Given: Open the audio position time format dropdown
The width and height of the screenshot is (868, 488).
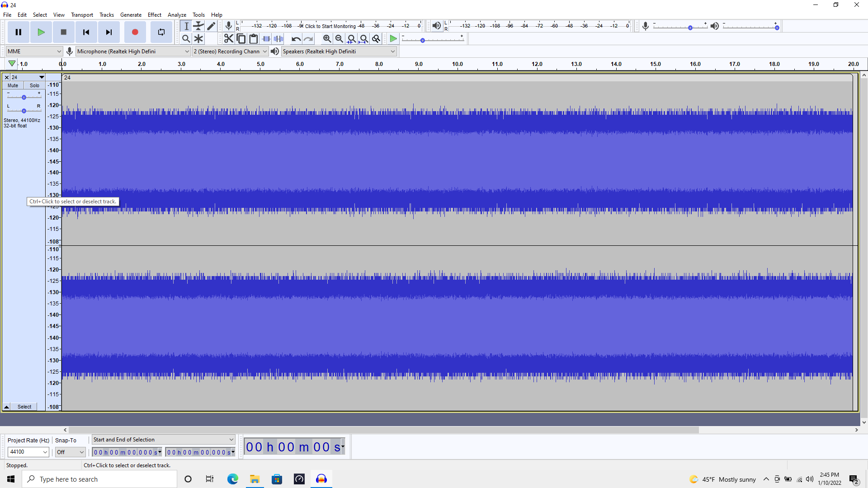Looking at the screenshot, I should pyautogui.click(x=343, y=446).
